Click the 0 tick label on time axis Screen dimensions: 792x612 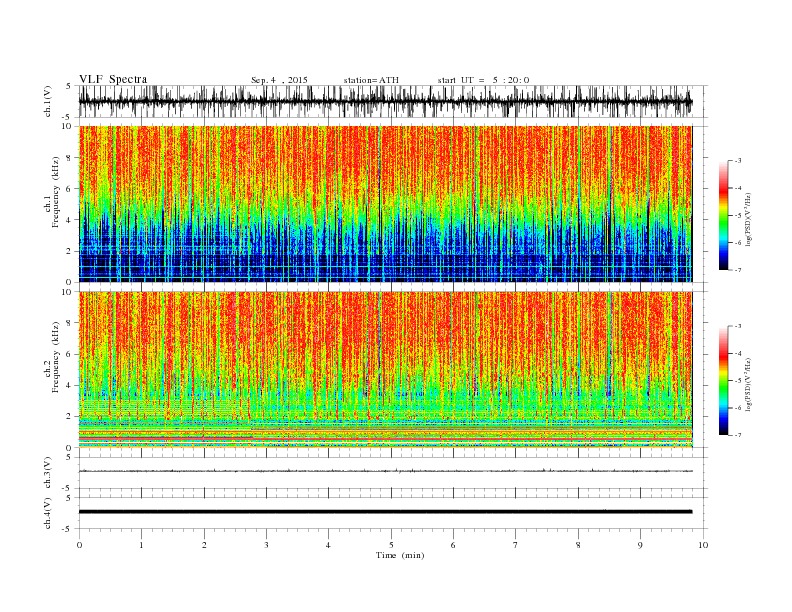click(x=79, y=545)
